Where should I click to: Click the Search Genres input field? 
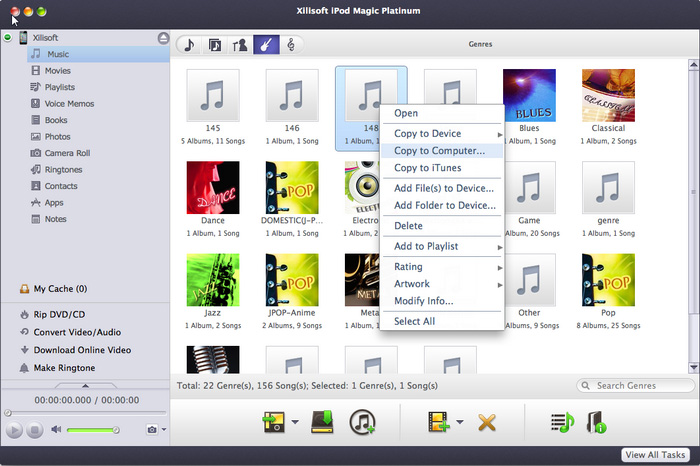point(641,385)
